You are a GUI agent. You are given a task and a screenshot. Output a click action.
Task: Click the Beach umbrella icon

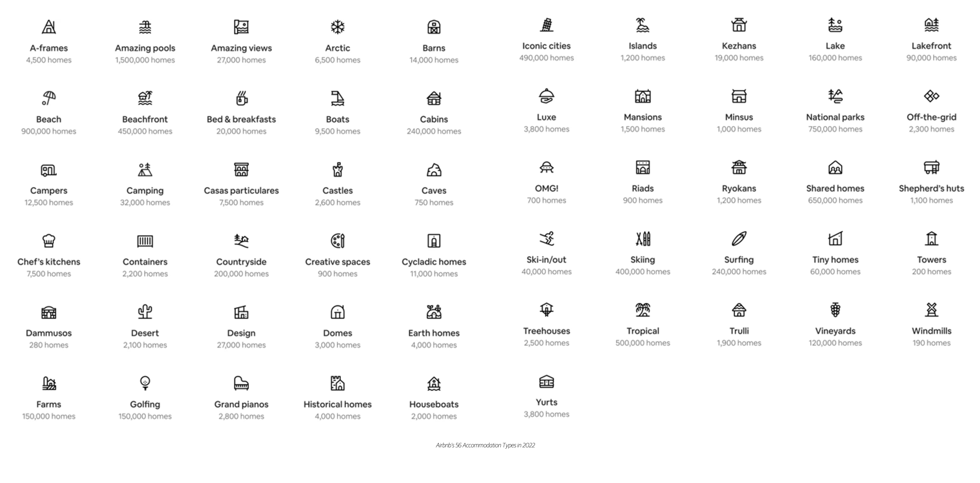(x=49, y=98)
